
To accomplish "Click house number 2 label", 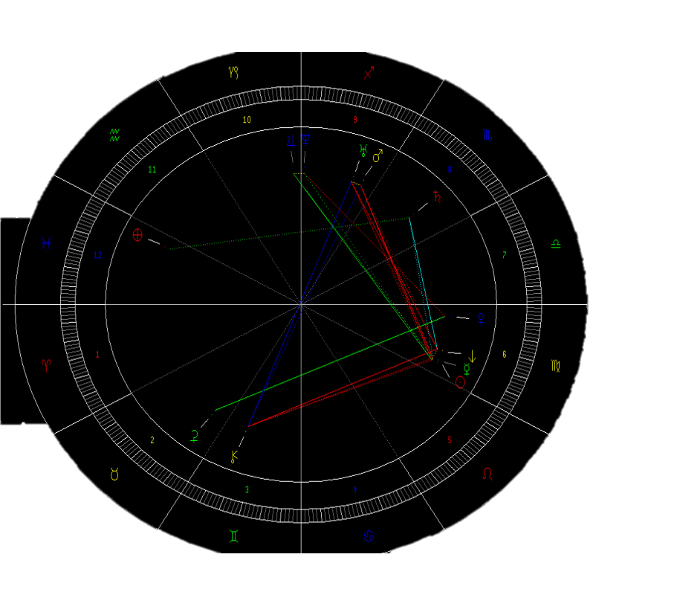I will (152, 440).
